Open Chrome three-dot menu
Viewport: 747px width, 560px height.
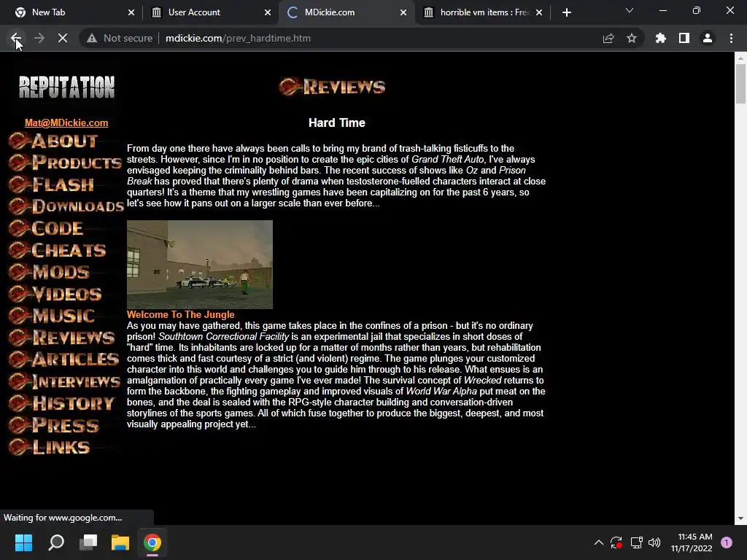731,38
